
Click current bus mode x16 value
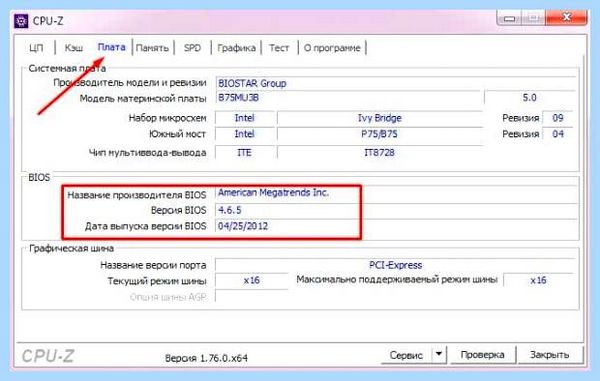click(x=251, y=281)
